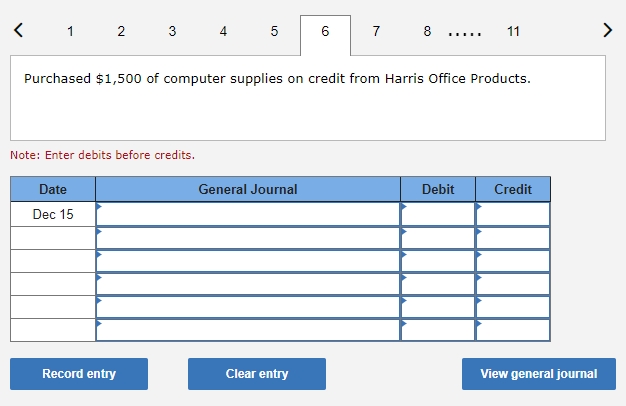Click Credit field in fourth journal row

[x=513, y=284]
